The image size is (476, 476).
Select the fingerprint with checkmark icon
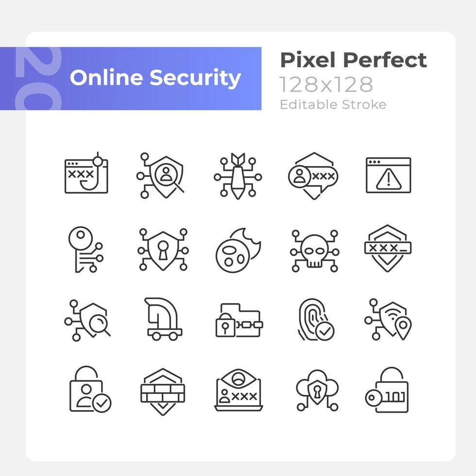(x=316, y=320)
